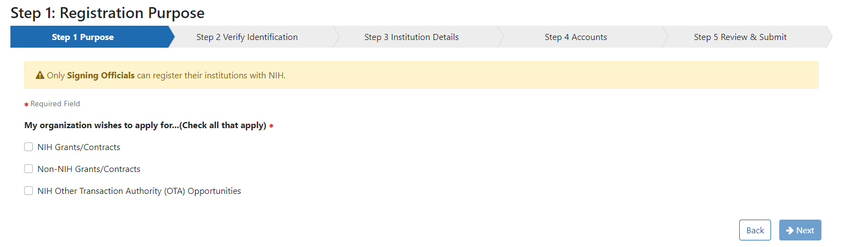
Task: Click the 'Non-NIH Grants/Contracts' label text
Action: tap(89, 169)
